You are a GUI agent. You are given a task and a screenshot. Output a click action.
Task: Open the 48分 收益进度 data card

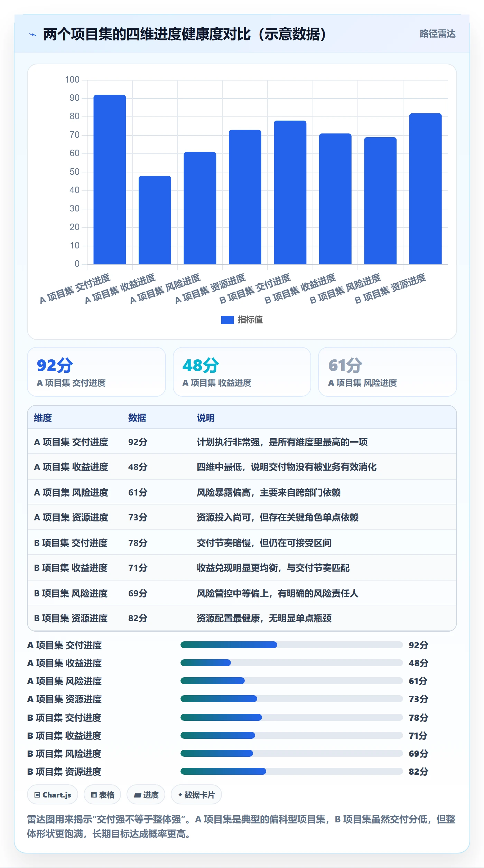click(242, 372)
